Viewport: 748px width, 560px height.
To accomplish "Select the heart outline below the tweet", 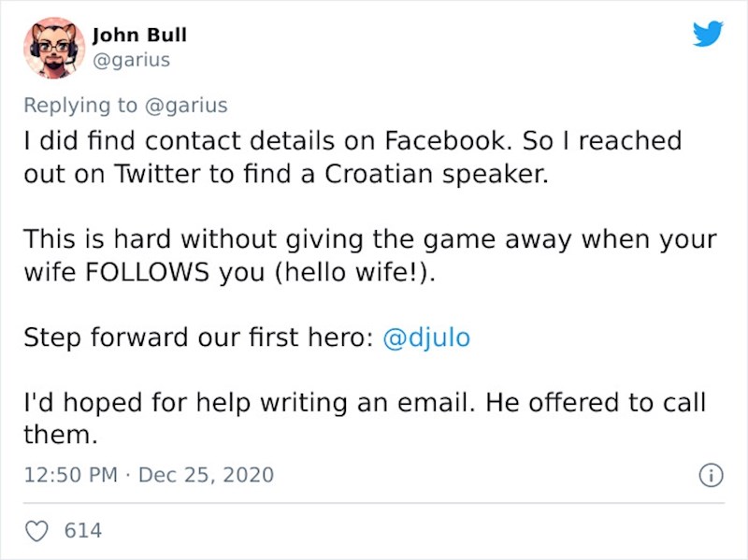I will click(36, 529).
